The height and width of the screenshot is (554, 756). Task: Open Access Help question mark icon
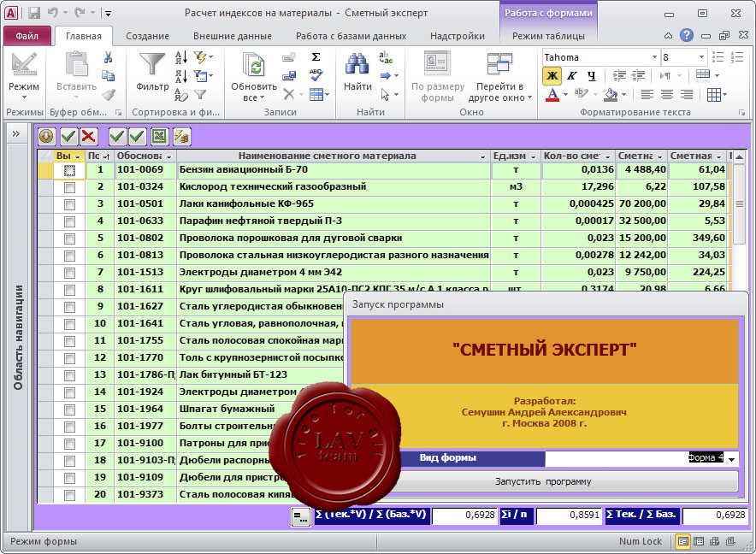687,35
